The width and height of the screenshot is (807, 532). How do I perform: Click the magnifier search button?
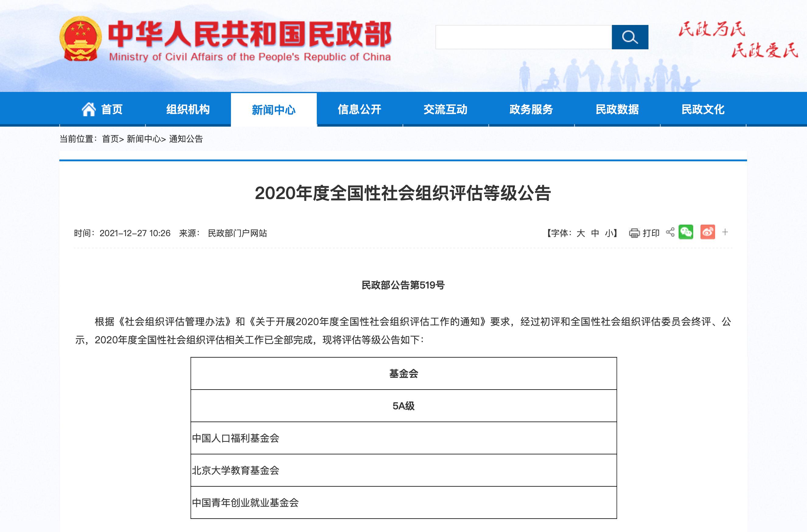pos(630,37)
